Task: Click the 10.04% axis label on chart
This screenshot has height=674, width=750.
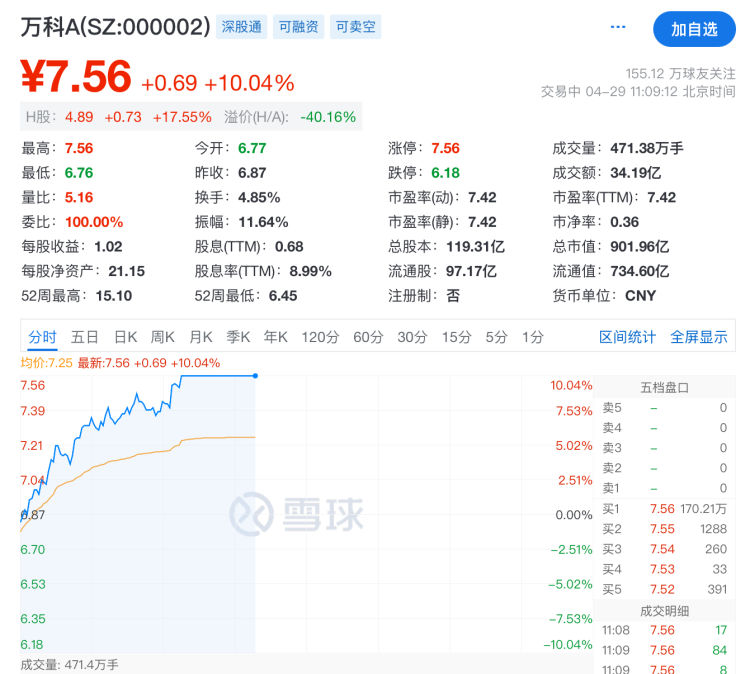Action: 571,385
